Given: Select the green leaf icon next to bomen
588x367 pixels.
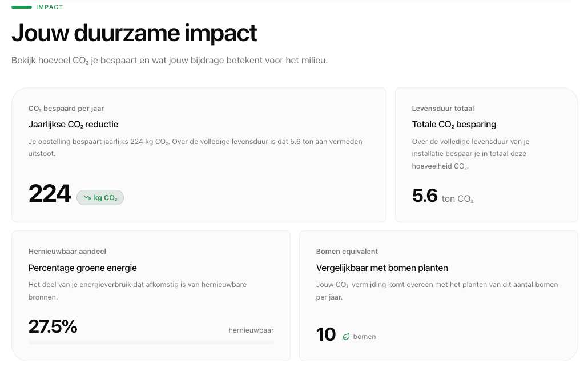Looking at the screenshot, I should click(345, 337).
